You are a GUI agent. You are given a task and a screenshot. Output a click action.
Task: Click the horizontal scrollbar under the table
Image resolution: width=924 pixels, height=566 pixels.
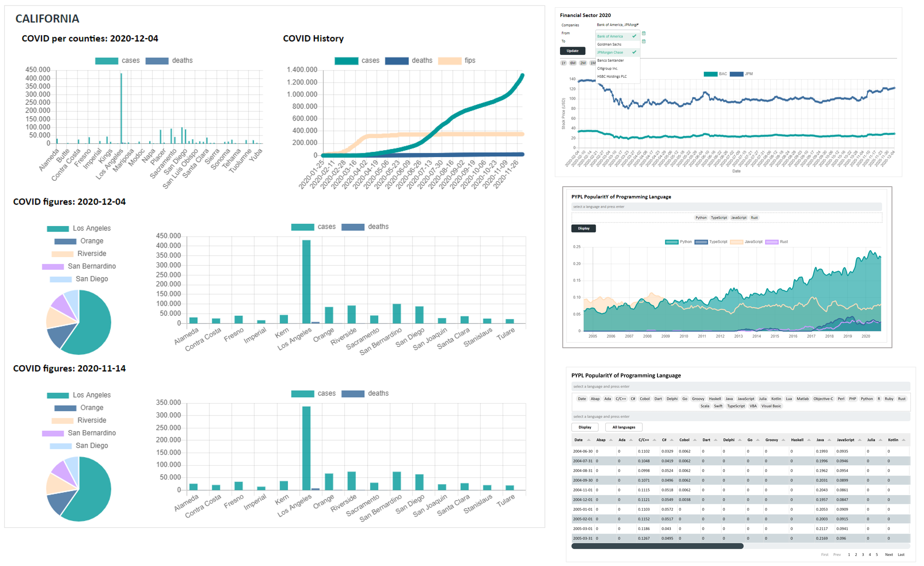(657, 546)
